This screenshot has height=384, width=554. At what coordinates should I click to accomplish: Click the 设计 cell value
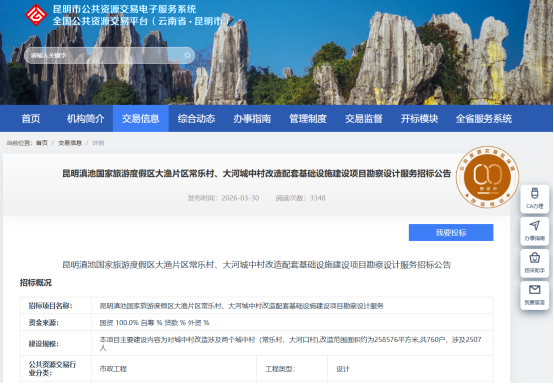click(x=343, y=369)
